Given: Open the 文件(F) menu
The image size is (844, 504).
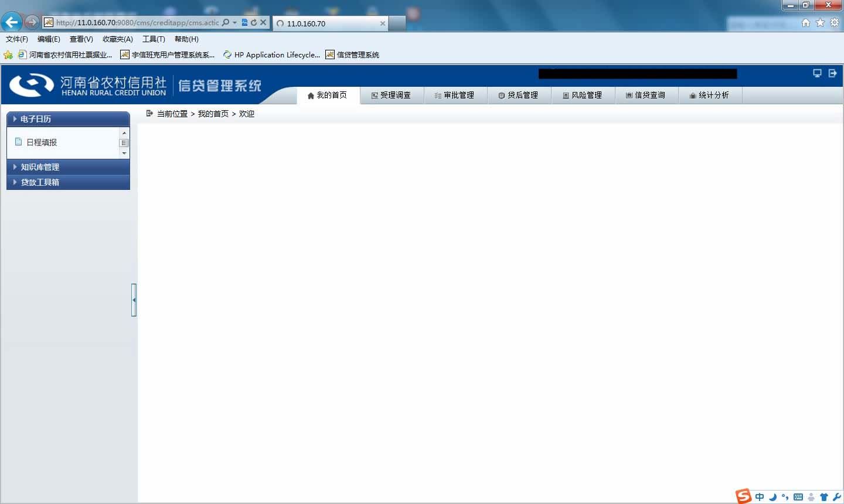Looking at the screenshot, I should click(x=17, y=39).
